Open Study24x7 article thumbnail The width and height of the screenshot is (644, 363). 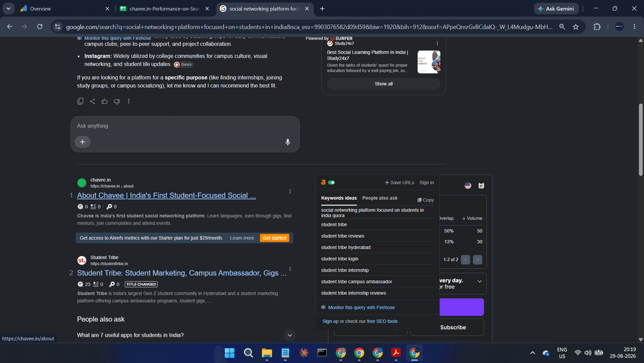point(429,61)
